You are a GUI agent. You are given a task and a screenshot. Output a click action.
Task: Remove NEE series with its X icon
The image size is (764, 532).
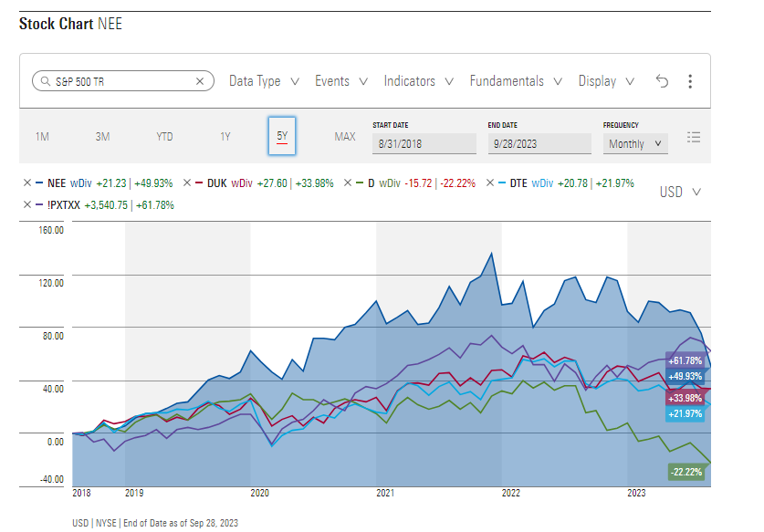click(27, 183)
